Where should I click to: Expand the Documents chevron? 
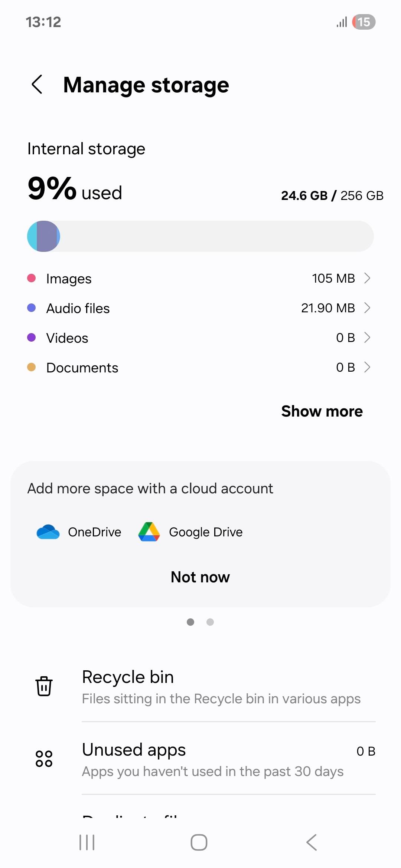coord(367,367)
